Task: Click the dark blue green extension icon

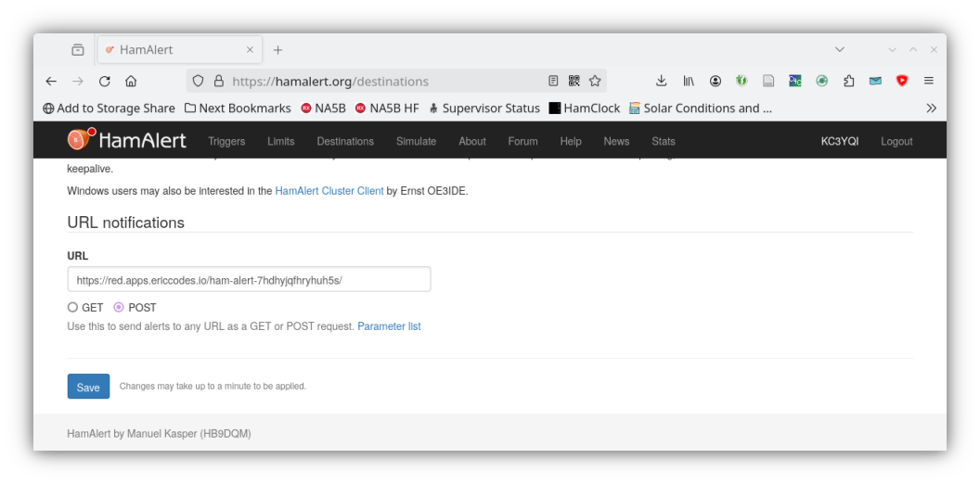Action: 795,81
